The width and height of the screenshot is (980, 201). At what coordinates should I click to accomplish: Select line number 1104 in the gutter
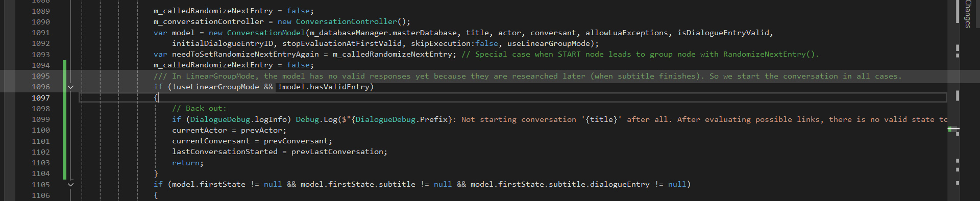pyautogui.click(x=41, y=173)
